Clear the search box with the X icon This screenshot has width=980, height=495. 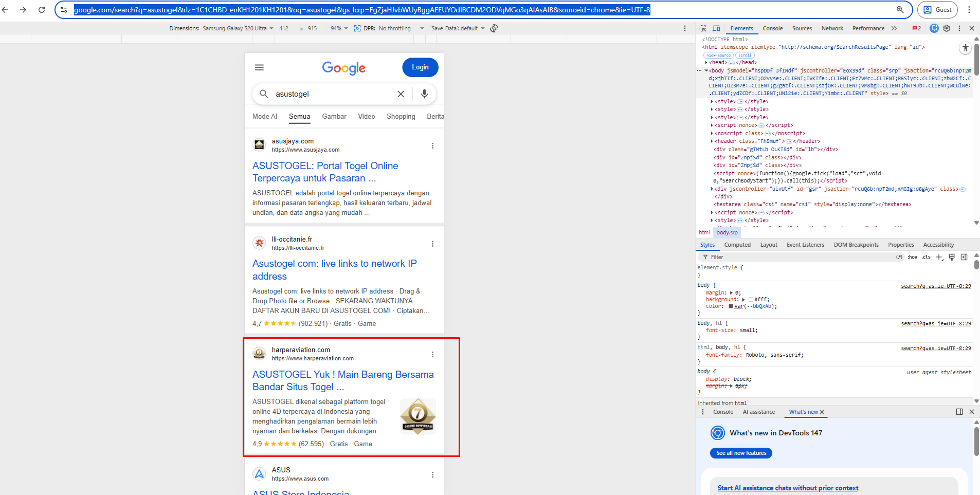[401, 94]
